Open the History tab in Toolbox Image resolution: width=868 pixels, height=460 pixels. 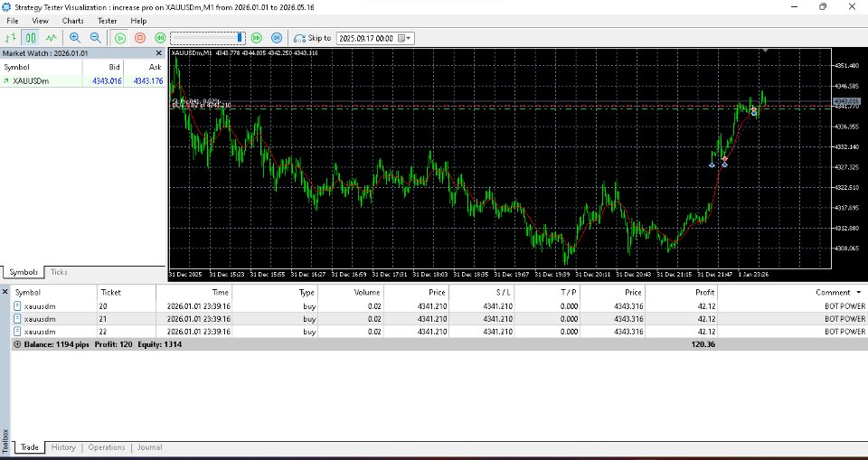tap(63, 447)
